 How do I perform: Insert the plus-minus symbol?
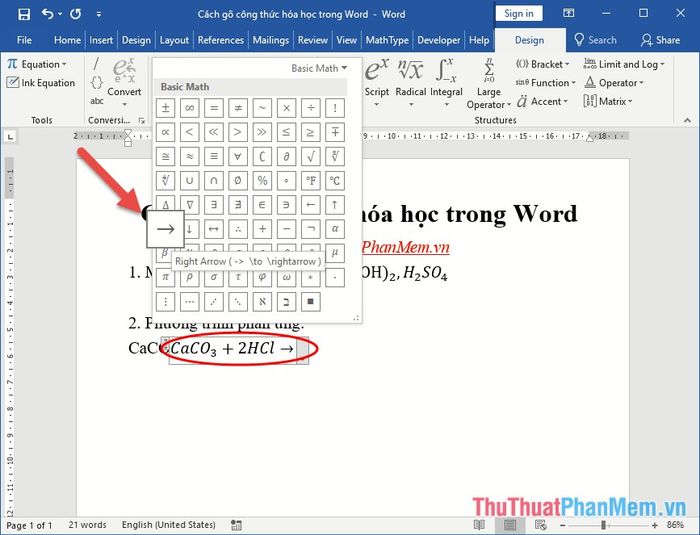coord(166,108)
